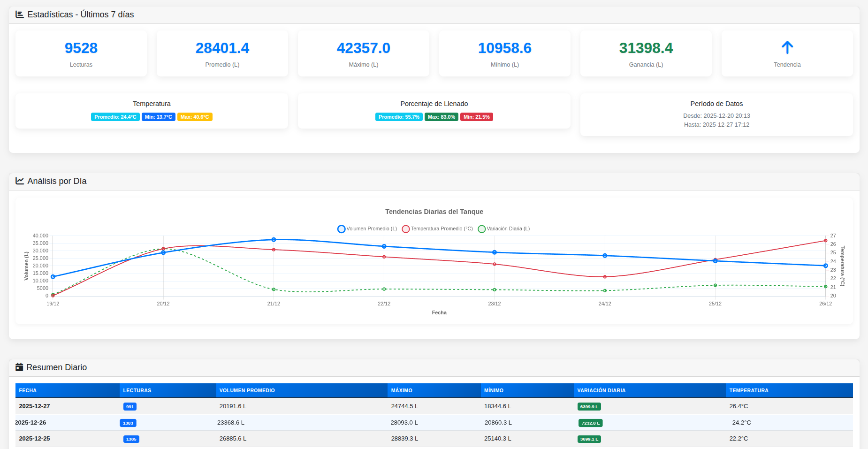868x449 pixels.
Task: Click the VOLUMEN PROMEDIO column header
Action: (x=247, y=390)
